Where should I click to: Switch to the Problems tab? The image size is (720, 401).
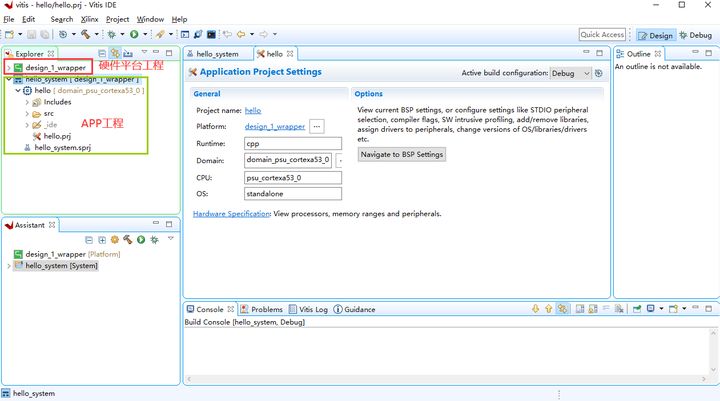[262, 309]
